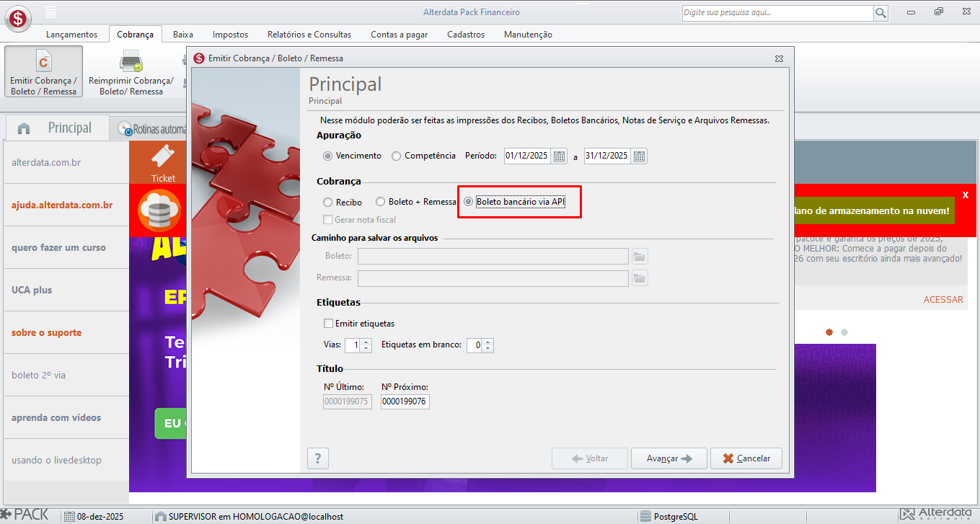
Task: Switch to the Baixa ribbon tab
Action: click(183, 35)
